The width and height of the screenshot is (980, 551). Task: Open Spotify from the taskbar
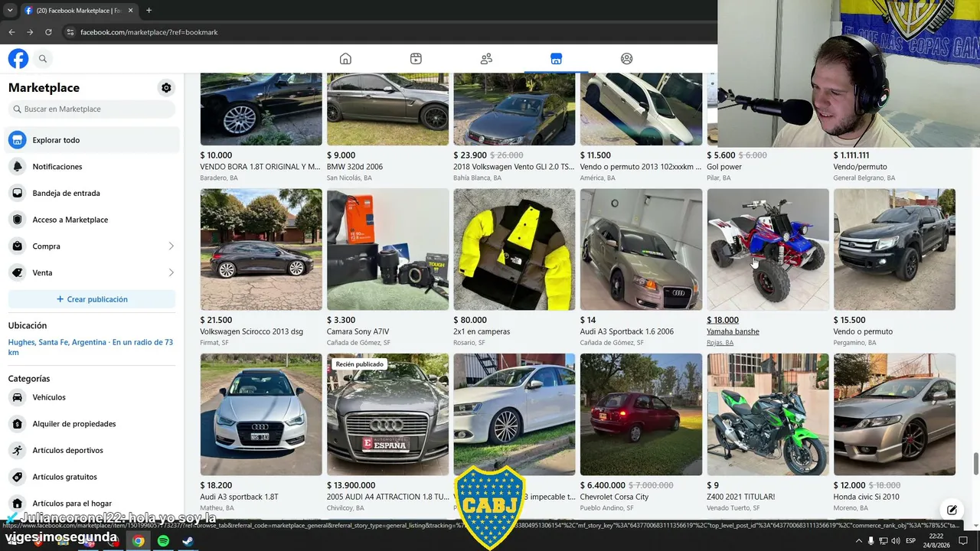tap(163, 541)
